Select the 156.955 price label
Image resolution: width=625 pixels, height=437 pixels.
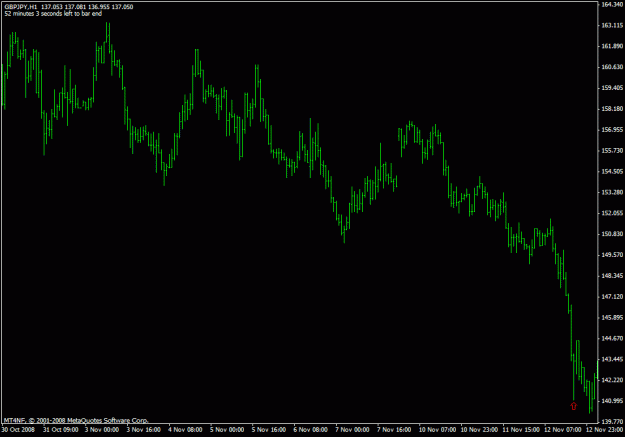[x=612, y=130]
